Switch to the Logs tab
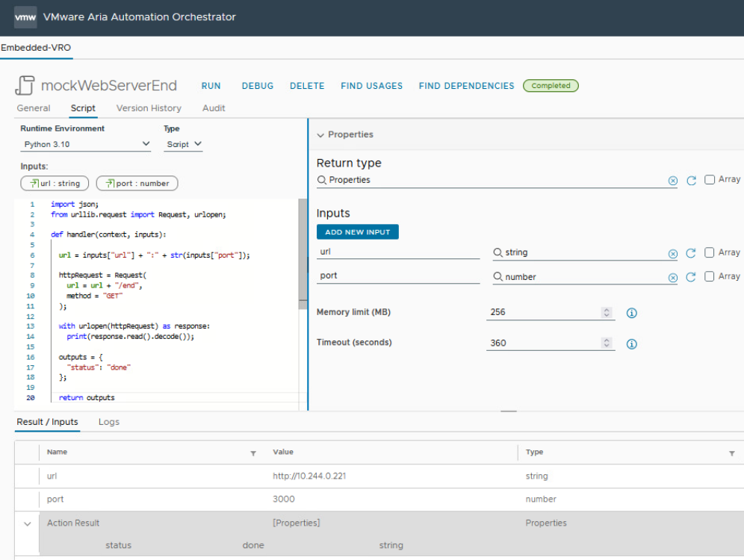Viewport: 744px width, 560px height. coord(109,422)
